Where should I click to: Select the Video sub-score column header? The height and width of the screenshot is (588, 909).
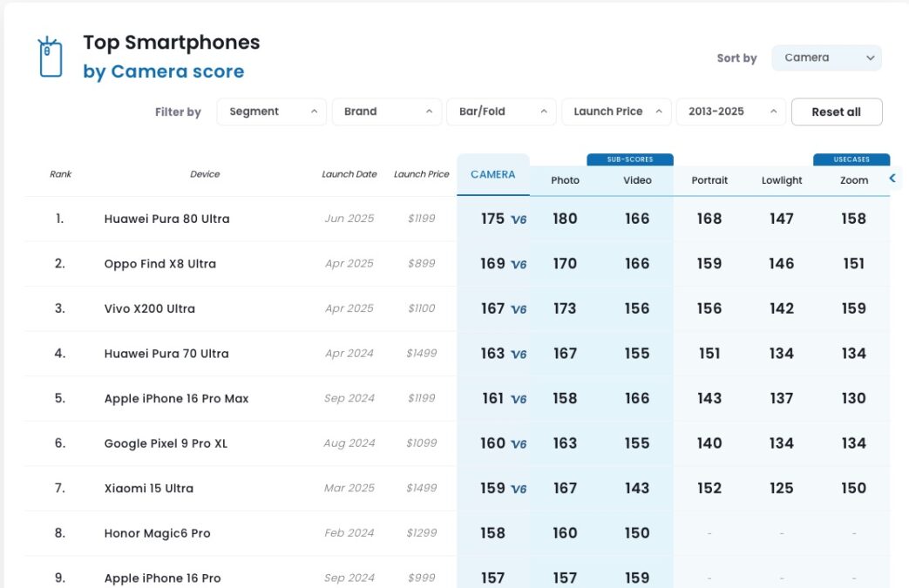(x=637, y=180)
